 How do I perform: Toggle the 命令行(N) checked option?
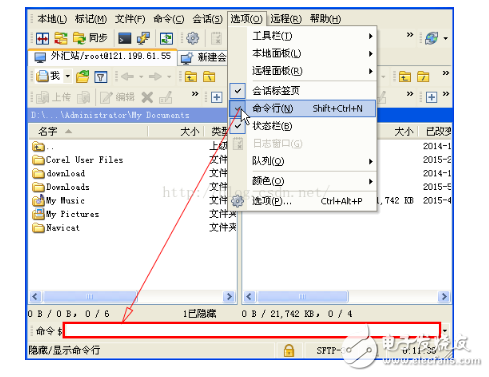pyautogui.click(x=303, y=108)
